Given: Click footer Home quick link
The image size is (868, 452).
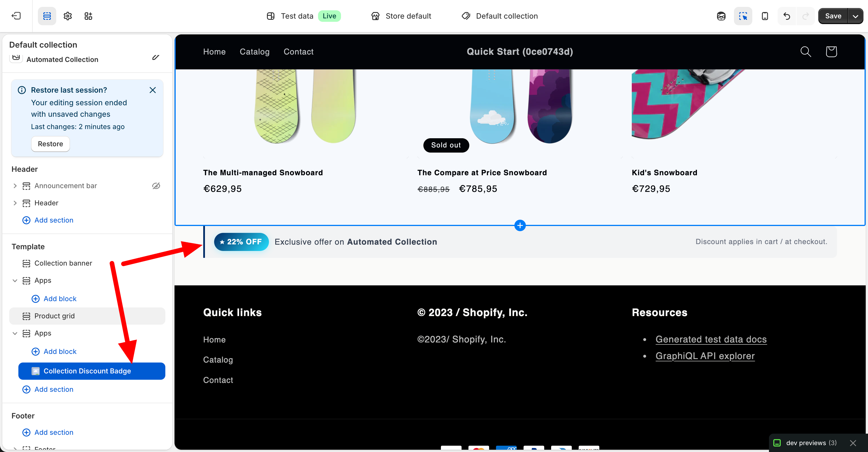Looking at the screenshot, I should (214, 340).
